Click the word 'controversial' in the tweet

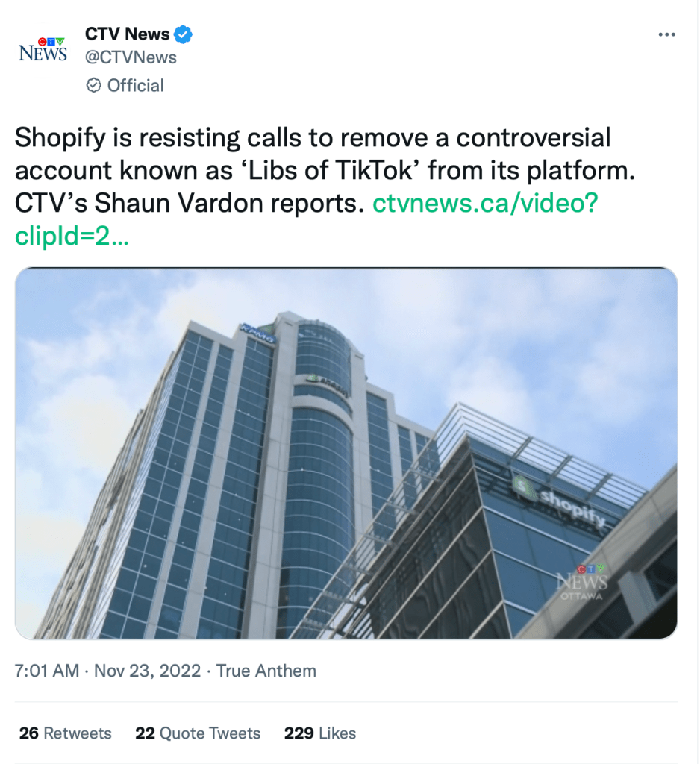click(533, 137)
